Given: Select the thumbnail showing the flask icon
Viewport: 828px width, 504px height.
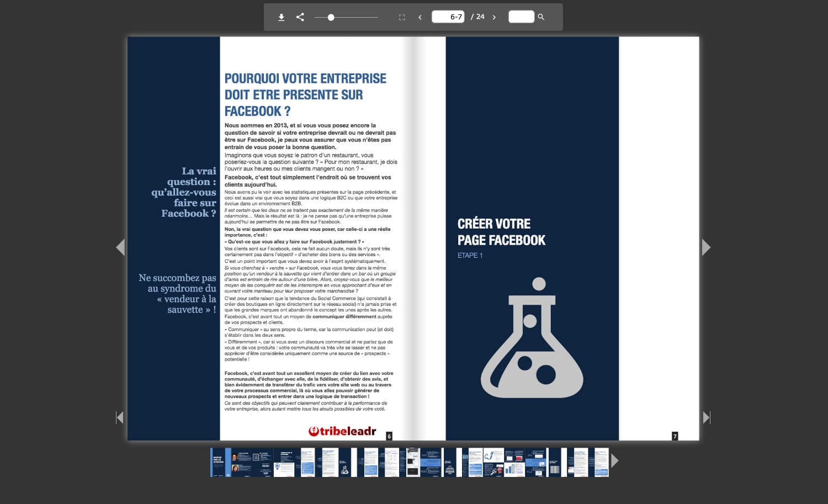Looking at the screenshot, I should [x=344, y=462].
